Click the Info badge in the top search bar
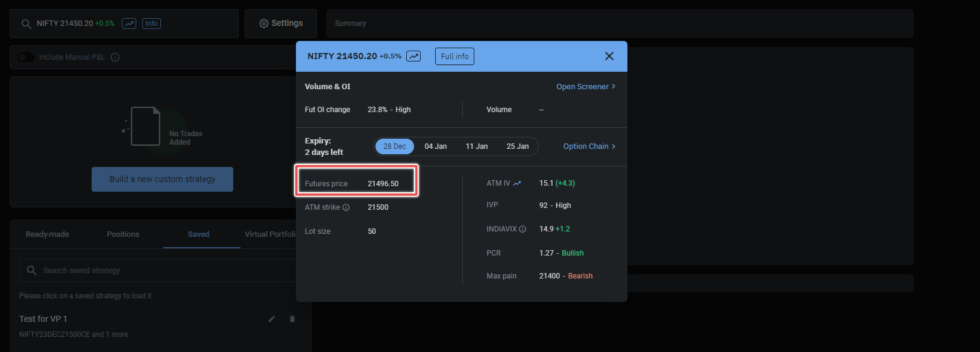Viewport: 980px width, 352px height. pyautogui.click(x=151, y=24)
